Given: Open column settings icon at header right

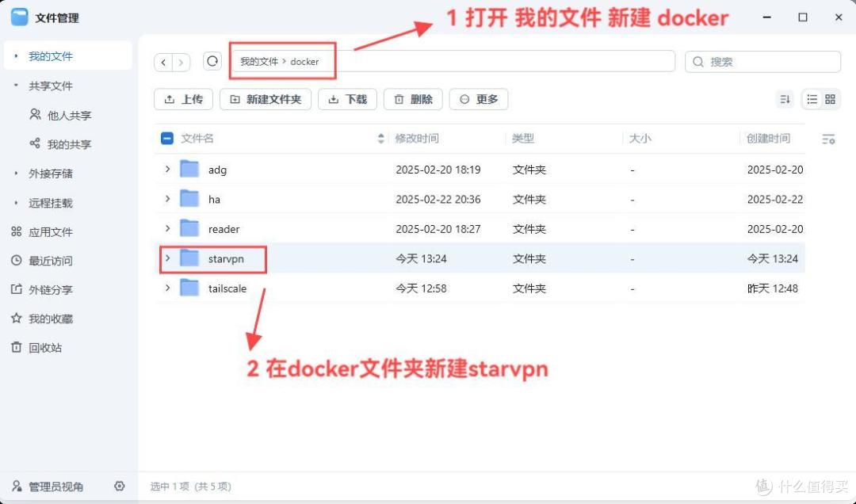Looking at the screenshot, I should coord(828,139).
